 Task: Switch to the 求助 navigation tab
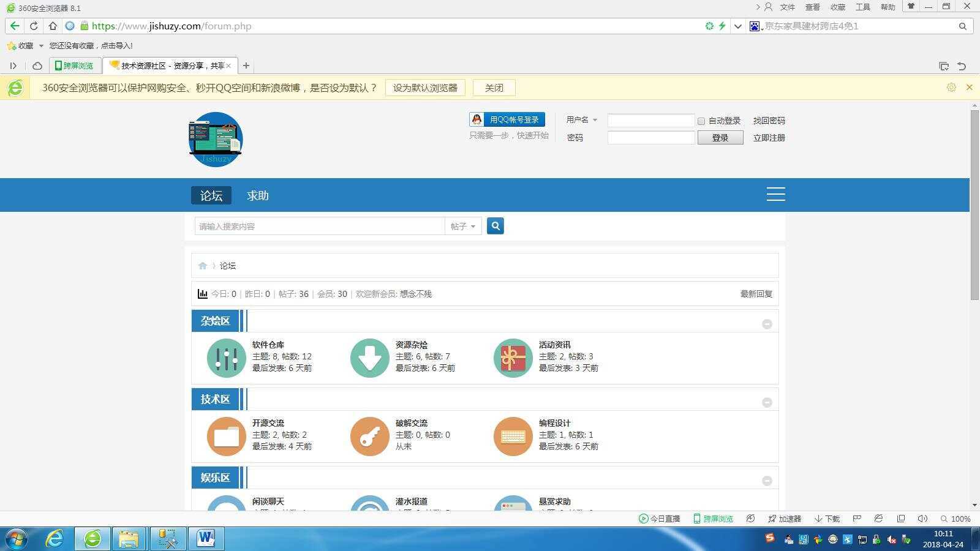[257, 195]
